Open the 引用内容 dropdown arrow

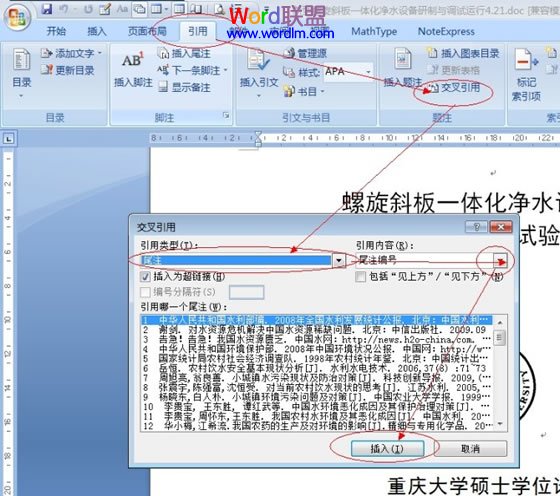click(501, 261)
